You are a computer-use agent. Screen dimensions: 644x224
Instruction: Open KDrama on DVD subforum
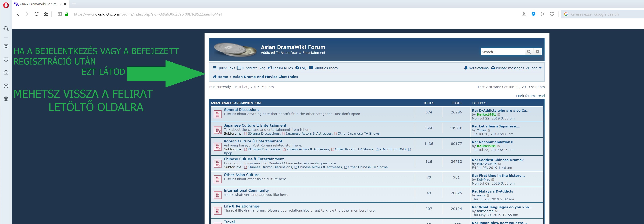[x=392, y=149]
